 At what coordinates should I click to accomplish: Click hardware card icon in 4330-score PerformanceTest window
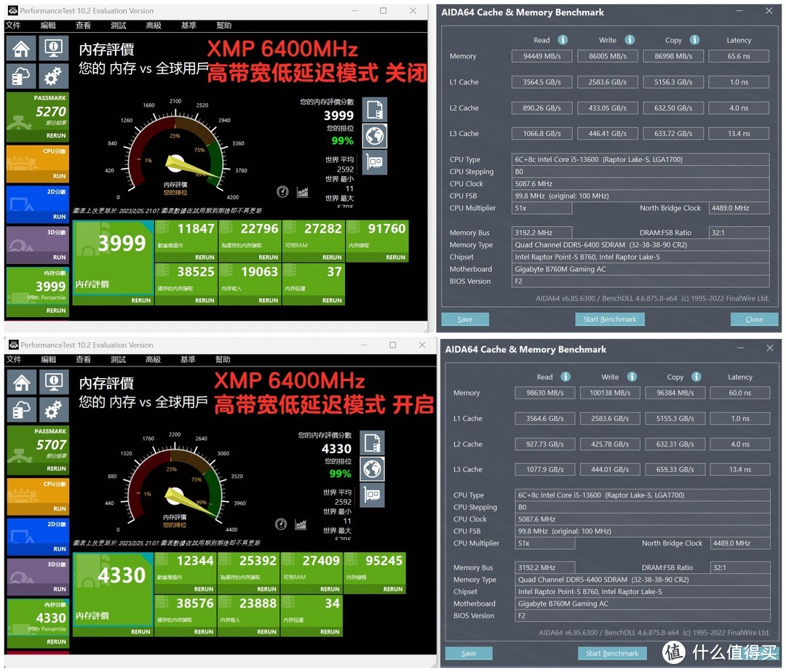[x=373, y=495]
